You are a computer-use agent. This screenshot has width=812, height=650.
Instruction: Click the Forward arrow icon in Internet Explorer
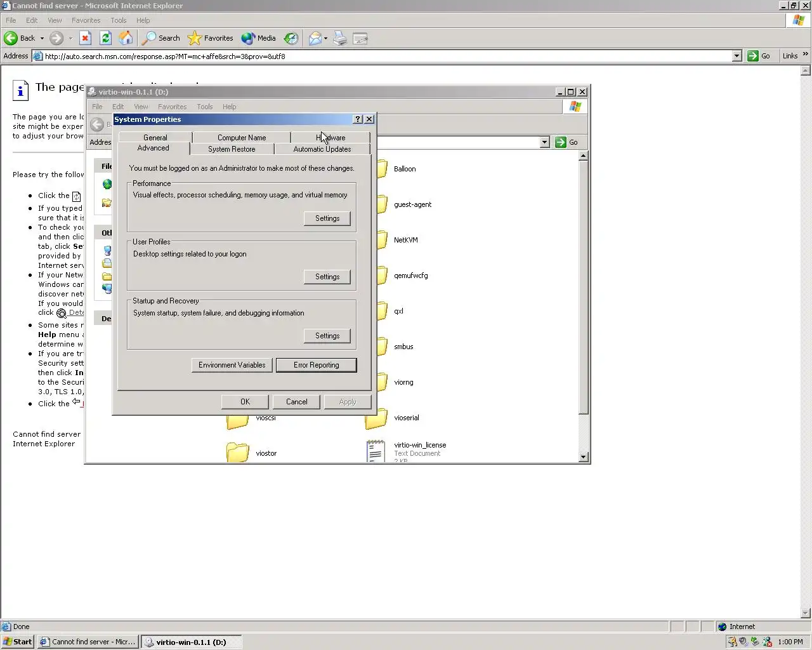[56, 38]
